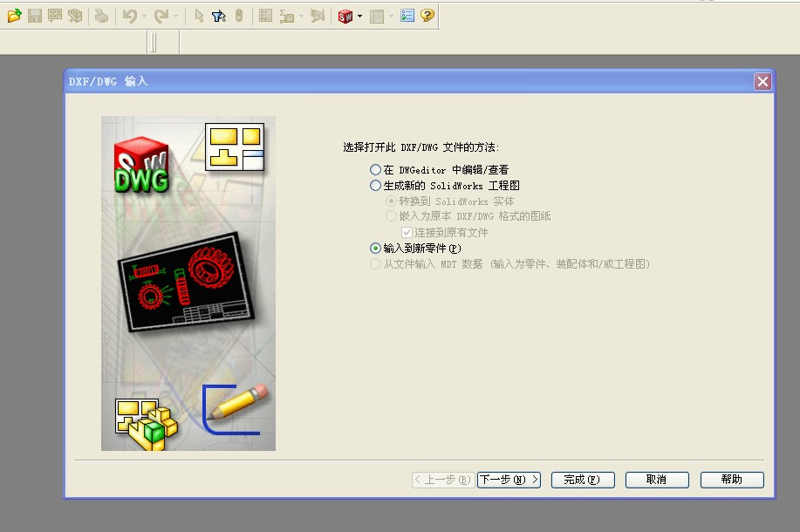Select 'Import MDT data from file' radio

375,263
